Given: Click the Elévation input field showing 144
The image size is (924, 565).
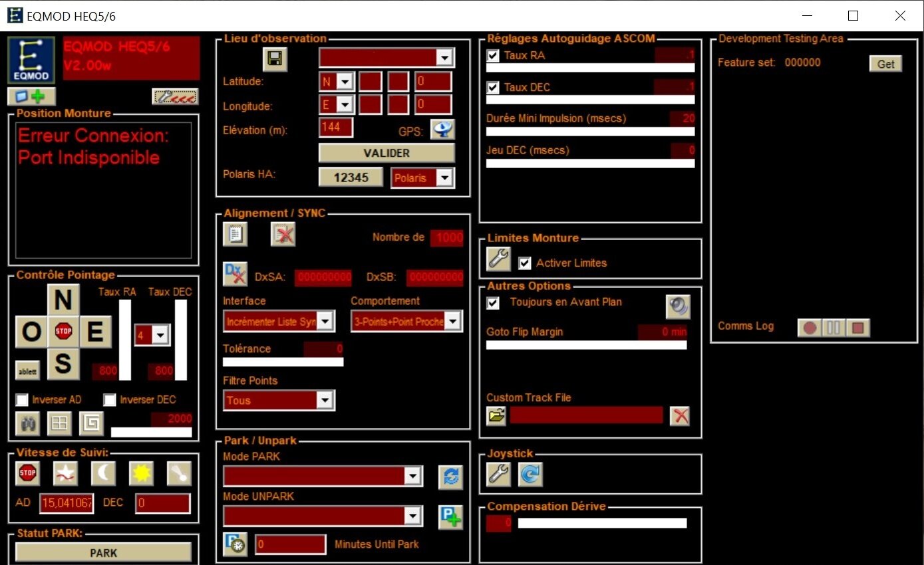Looking at the screenshot, I should click(336, 128).
